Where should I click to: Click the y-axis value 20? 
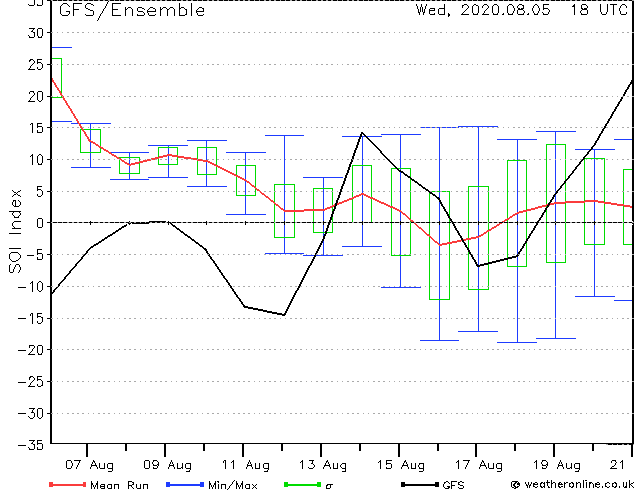pos(35,96)
